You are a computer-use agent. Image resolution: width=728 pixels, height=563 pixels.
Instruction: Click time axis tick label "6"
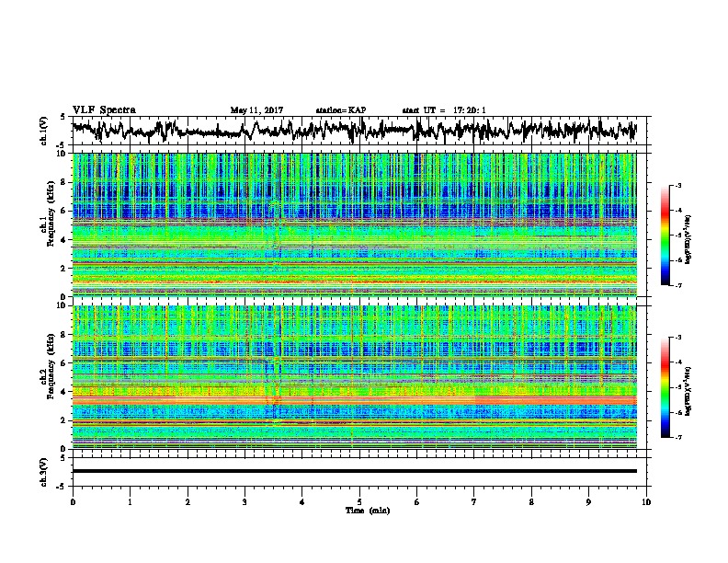click(416, 502)
